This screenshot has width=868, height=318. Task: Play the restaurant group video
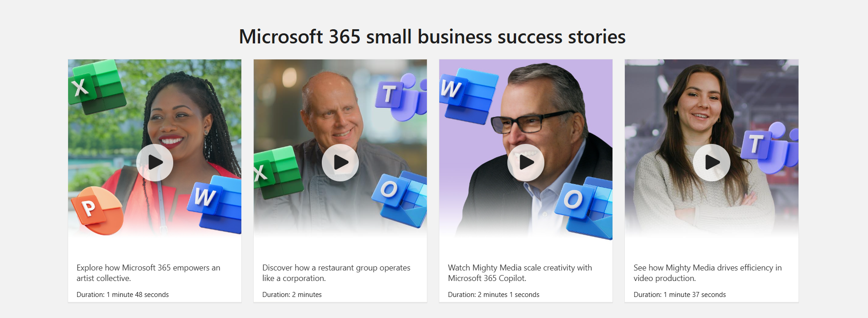click(340, 162)
